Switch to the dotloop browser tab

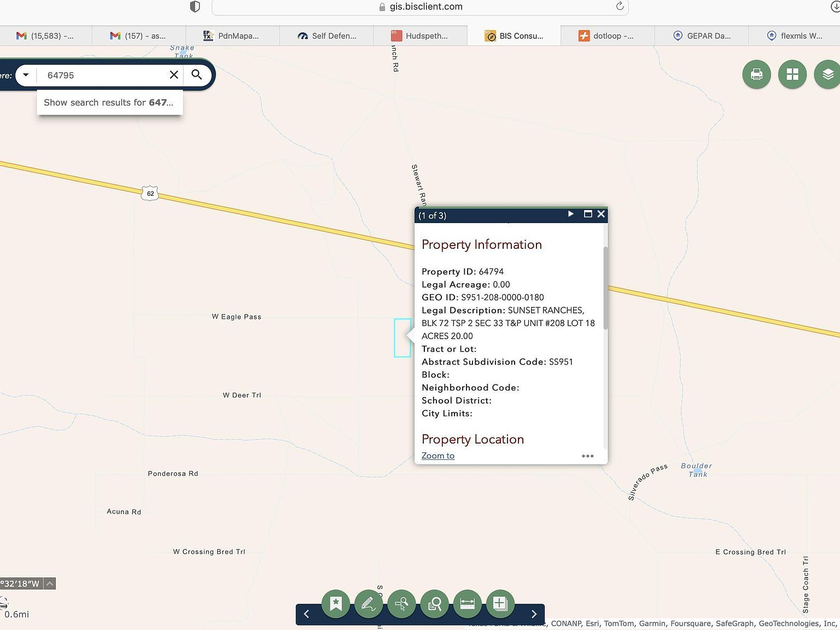607,36
